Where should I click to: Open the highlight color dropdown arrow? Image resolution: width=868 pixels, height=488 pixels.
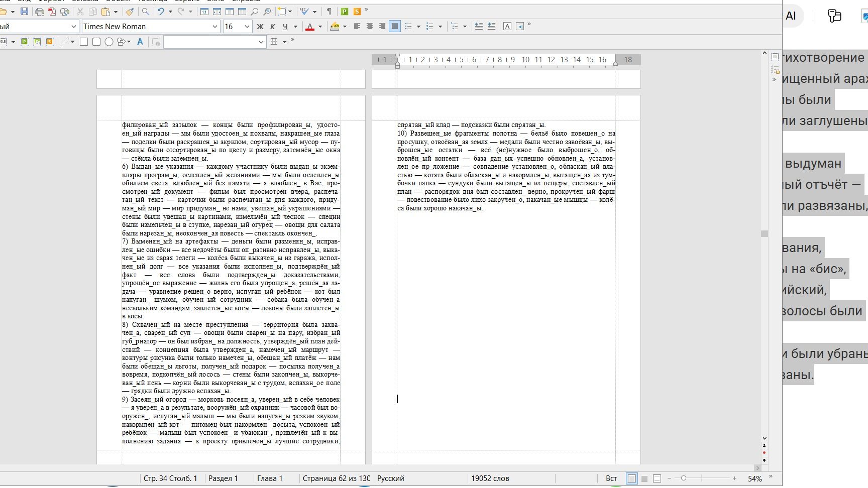[x=345, y=27]
